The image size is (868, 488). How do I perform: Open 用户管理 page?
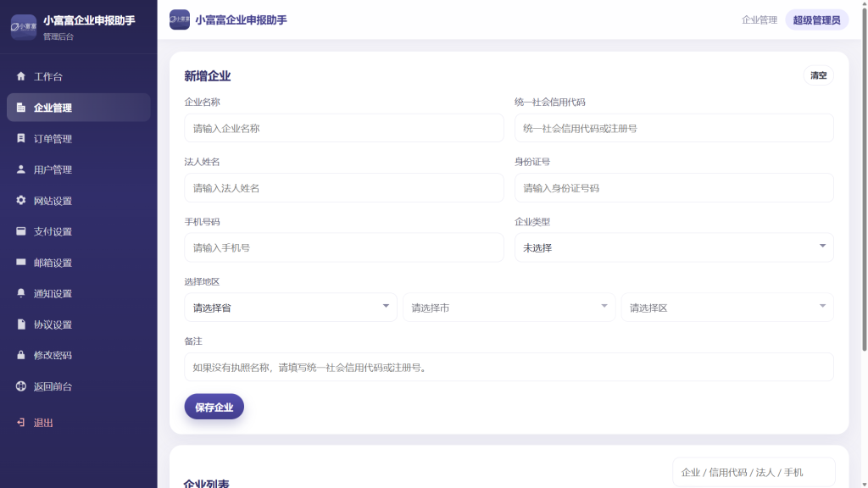click(x=79, y=169)
